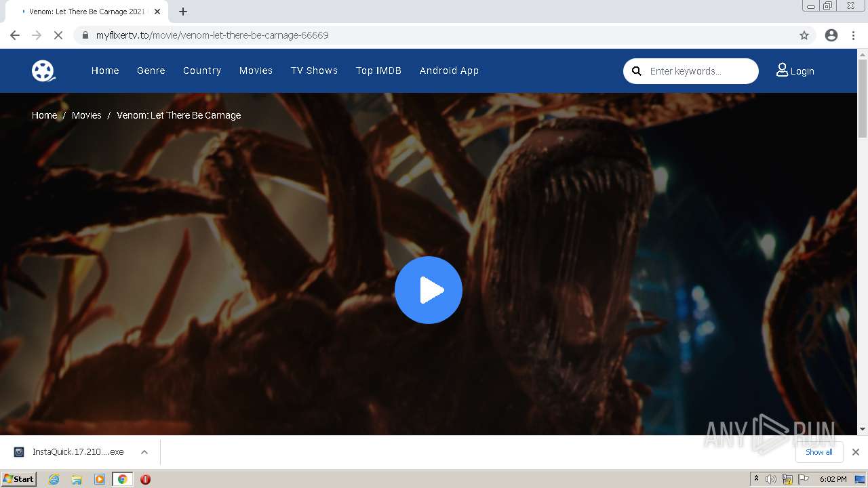This screenshot has width=868, height=488.
Task: Click the film reel site logo
Action: 43,70
